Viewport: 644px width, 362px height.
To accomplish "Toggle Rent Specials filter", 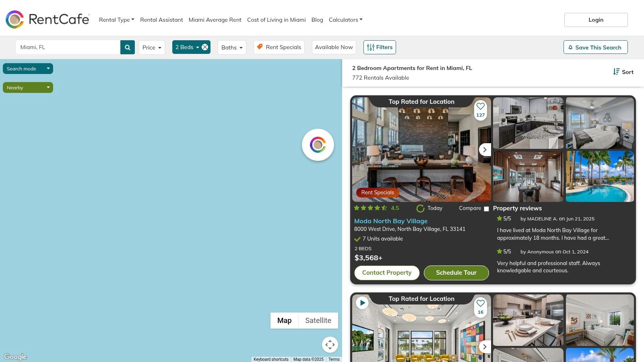I will [x=279, y=47].
